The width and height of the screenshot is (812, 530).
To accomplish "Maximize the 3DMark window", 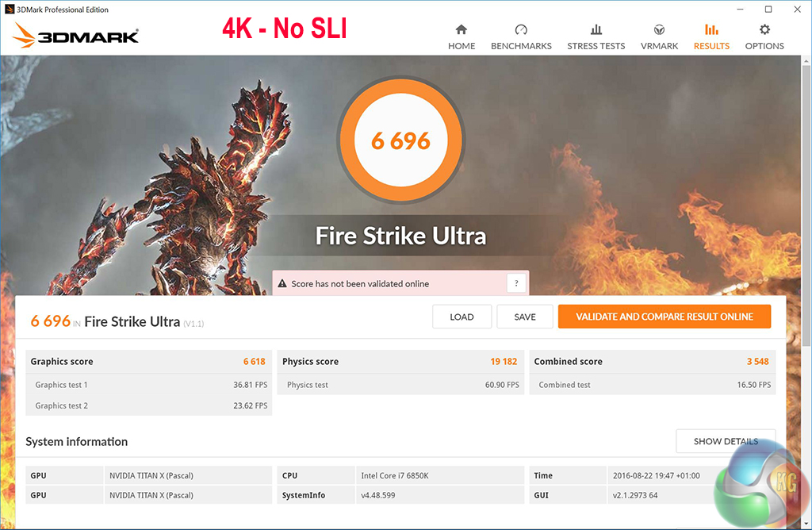I will (768, 10).
